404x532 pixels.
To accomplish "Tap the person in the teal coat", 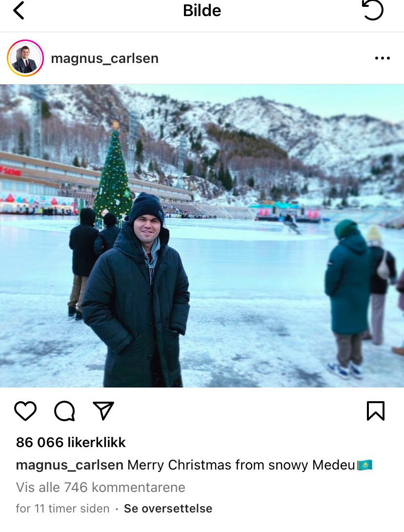I will 347,288.
